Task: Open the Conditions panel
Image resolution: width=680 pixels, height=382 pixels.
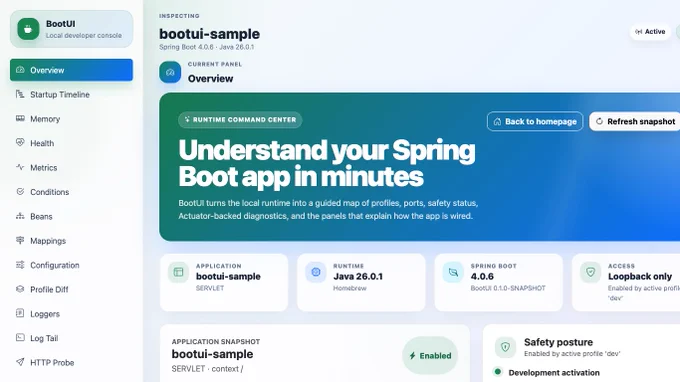Action: 72,192
